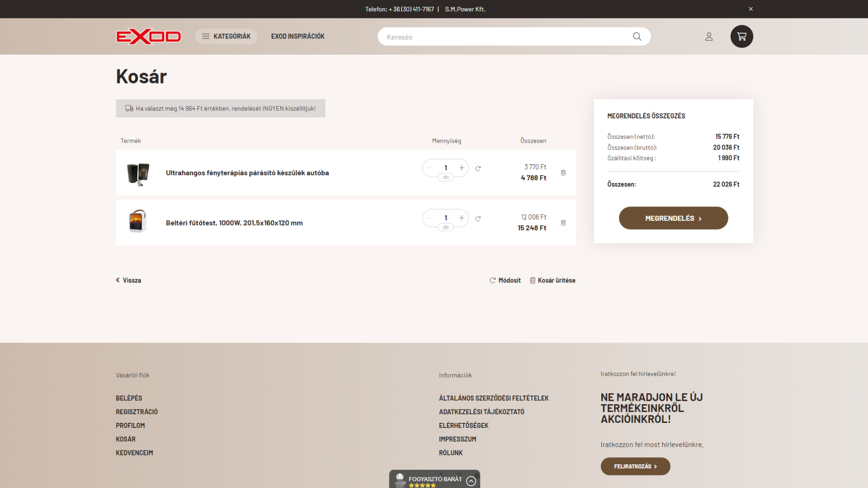Screen dimensions: 868x488
Task: Click the EXOD logo
Action: [x=148, y=37]
